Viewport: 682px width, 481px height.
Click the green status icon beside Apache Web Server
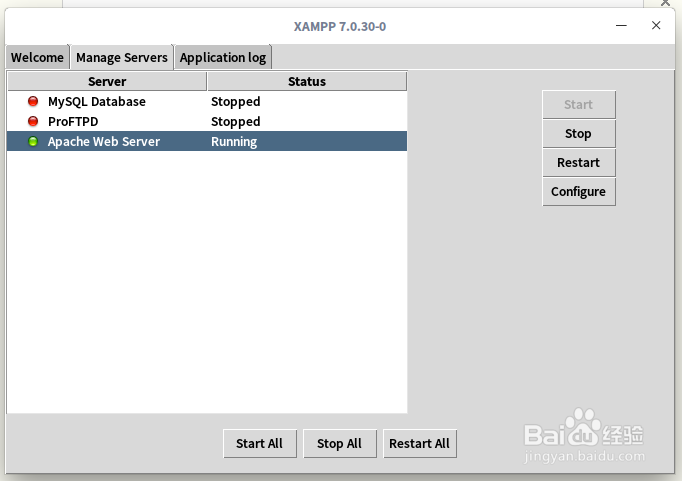click(33, 141)
